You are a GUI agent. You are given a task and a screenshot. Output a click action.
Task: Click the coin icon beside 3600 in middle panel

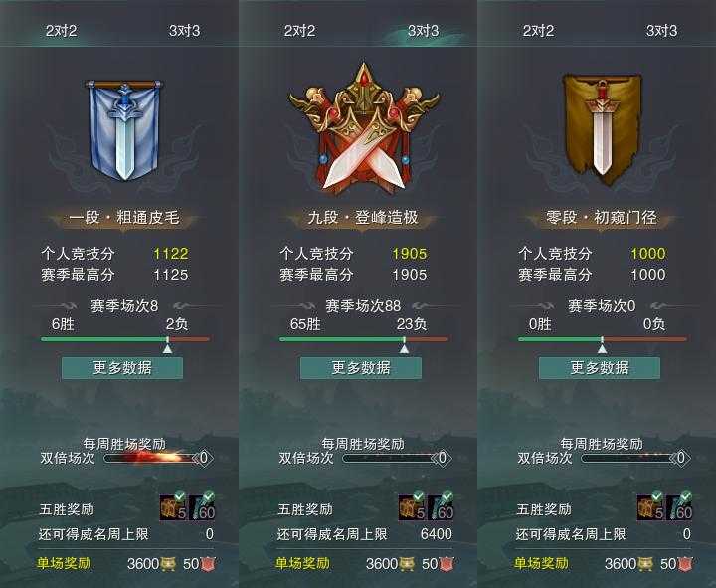coord(407,564)
